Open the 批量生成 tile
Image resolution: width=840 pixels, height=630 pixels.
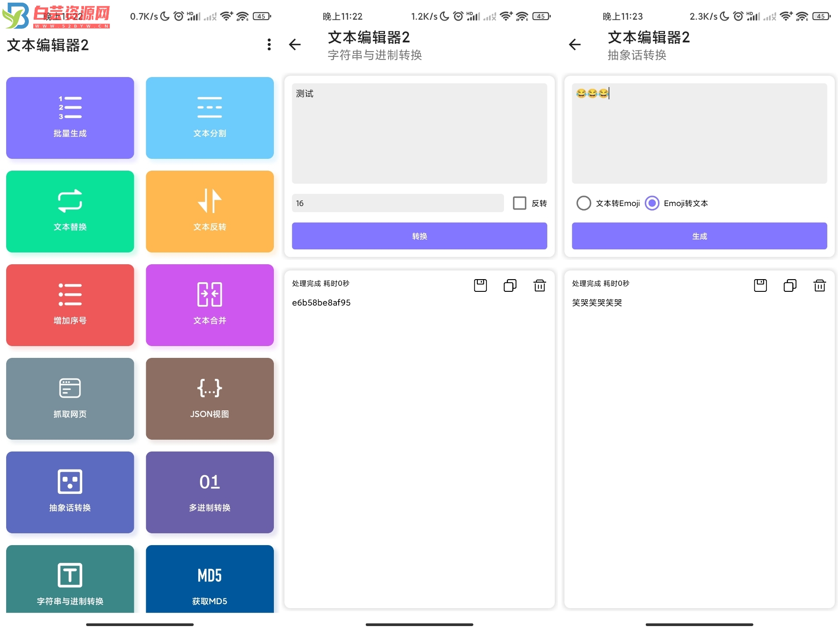tap(70, 118)
